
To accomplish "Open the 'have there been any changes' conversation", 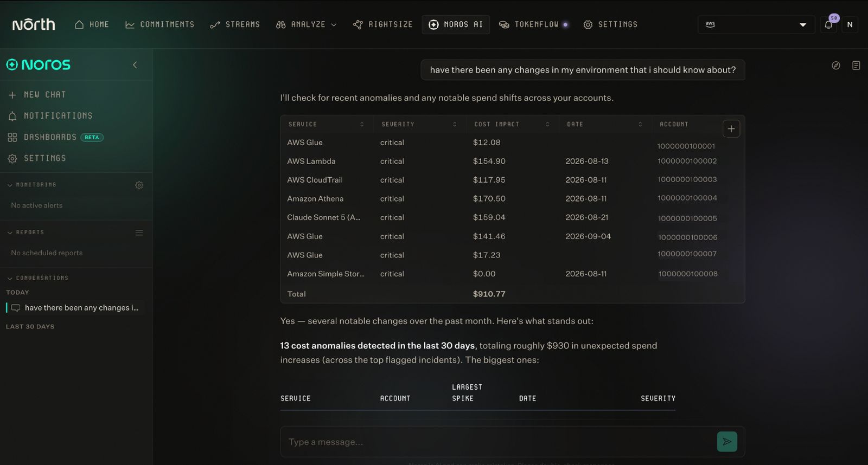I will tap(76, 307).
